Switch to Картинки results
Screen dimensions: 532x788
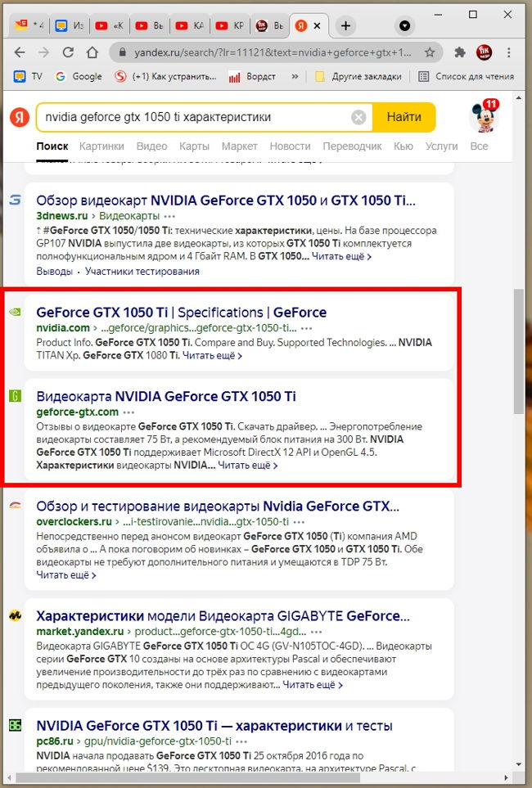click(101, 146)
